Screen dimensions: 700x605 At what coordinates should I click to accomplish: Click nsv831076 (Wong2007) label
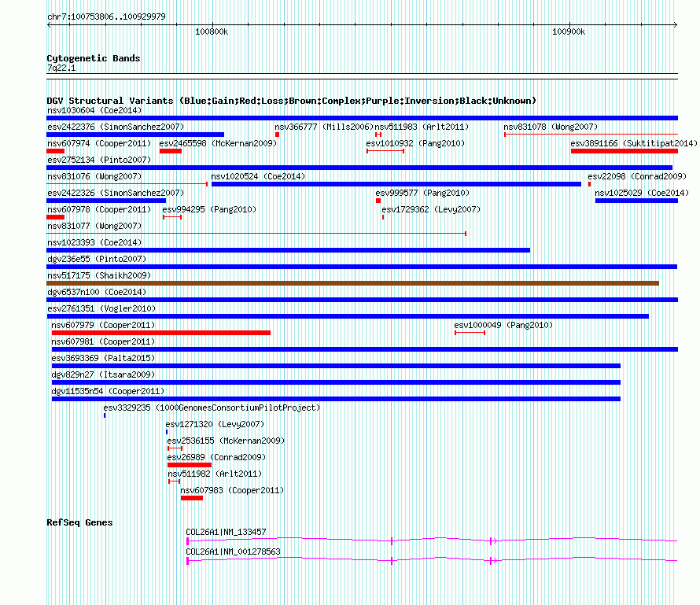[x=94, y=176]
